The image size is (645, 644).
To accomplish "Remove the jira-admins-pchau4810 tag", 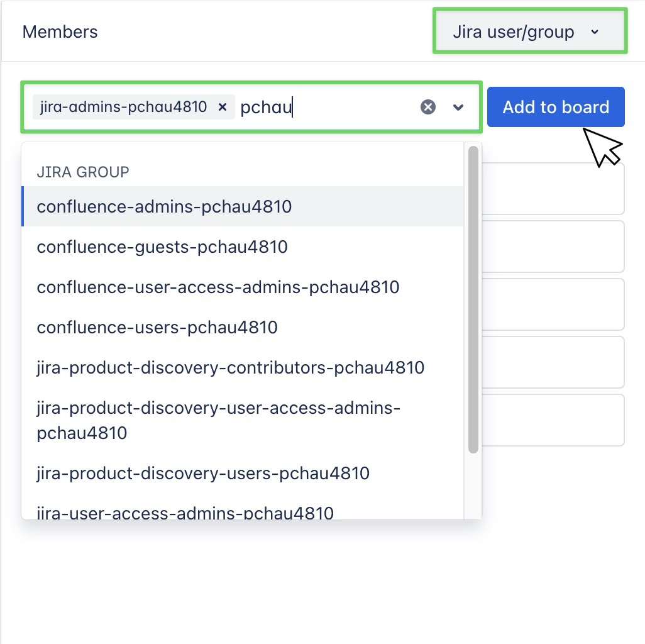I will 223,107.
